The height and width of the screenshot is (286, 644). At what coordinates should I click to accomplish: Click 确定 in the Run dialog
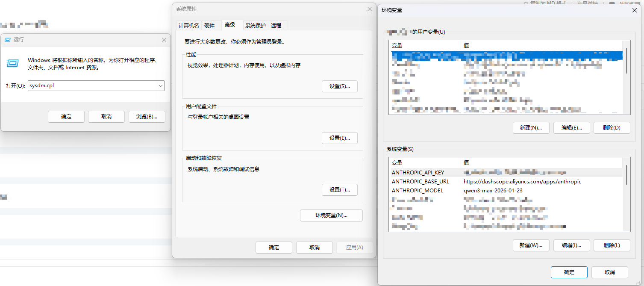point(66,116)
